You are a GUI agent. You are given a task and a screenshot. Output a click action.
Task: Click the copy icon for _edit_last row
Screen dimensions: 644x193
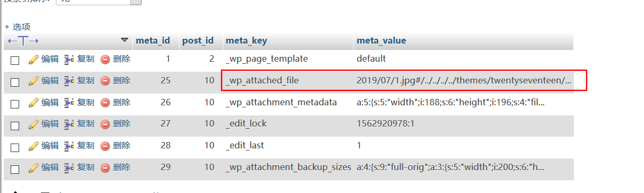point(70,146)
